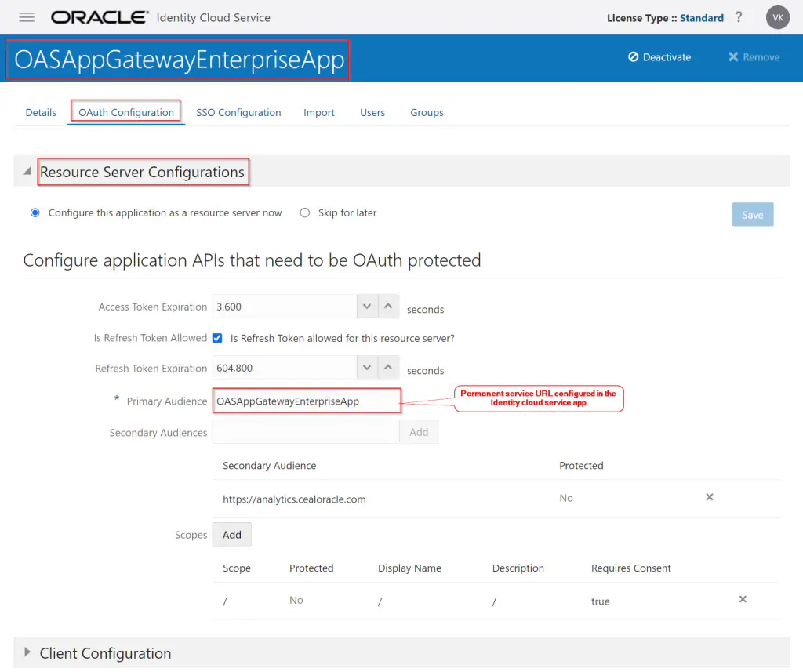Decrease Refresh Token Expiration with down arrow
Viewport: 803px width, 672px height.
(x=365, y=367)
